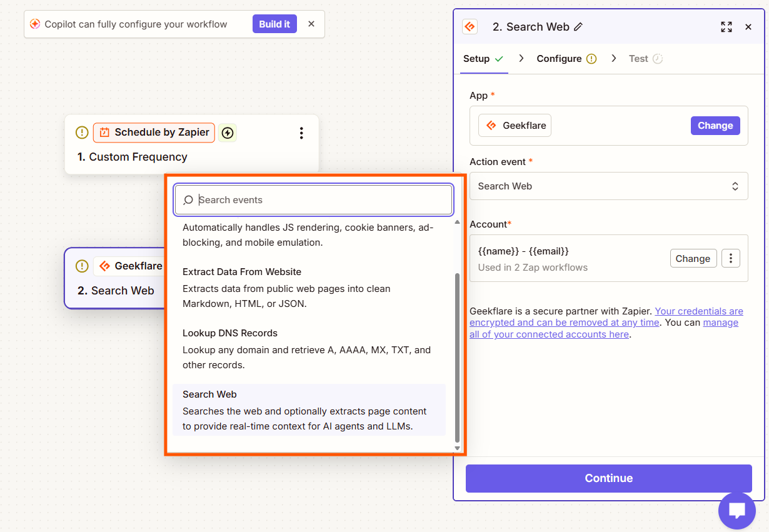Click the Geekflare app chip in App field
Viewport: 769px width, 532px height.
pyautogui.click(x=515, y=126)
